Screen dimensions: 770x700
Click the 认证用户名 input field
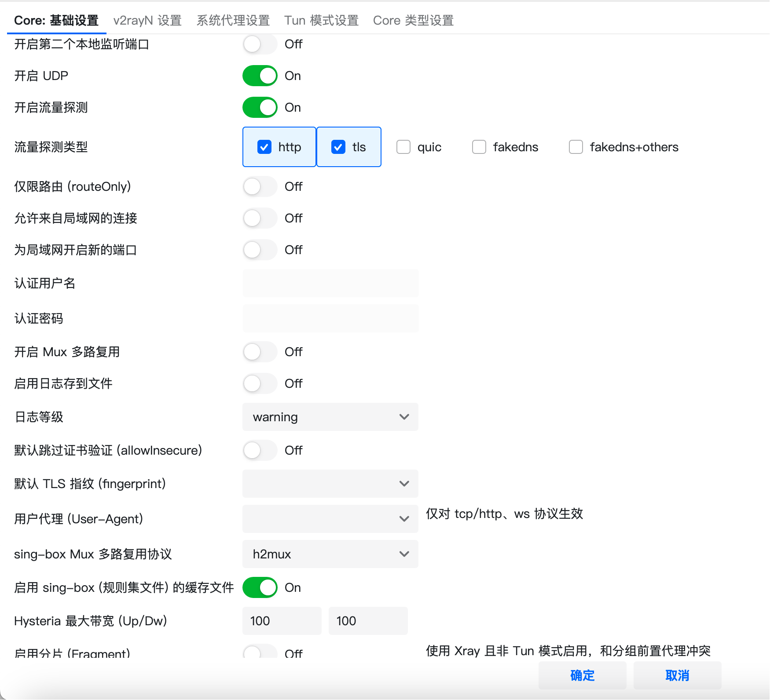(x=330, y=283)
